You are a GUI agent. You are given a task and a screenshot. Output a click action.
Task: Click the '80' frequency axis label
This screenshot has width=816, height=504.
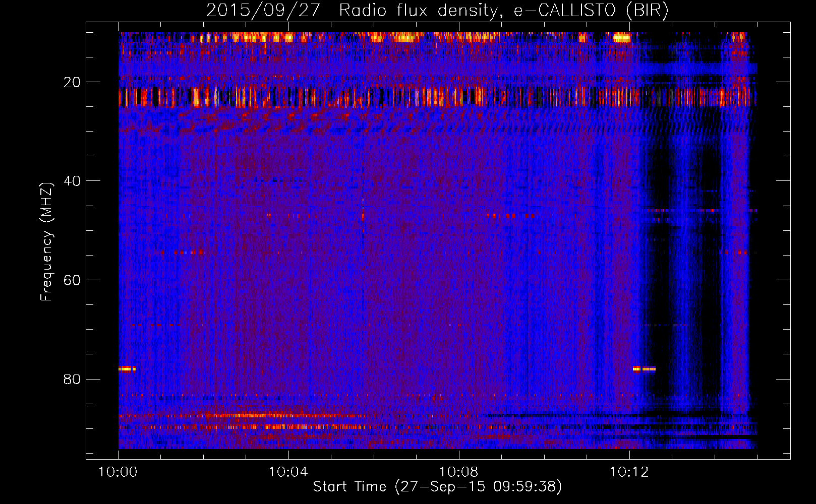[x=72, y=379]
